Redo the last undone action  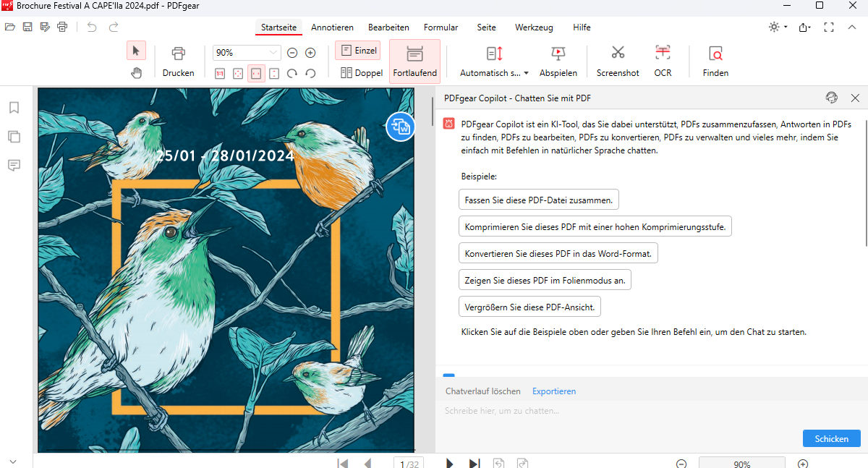point(114,27)
